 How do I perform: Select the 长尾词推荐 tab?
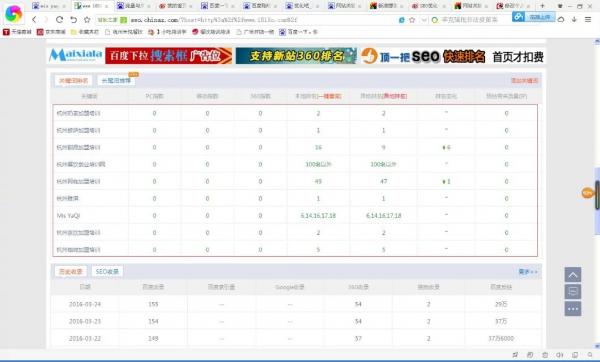point(116,80)
